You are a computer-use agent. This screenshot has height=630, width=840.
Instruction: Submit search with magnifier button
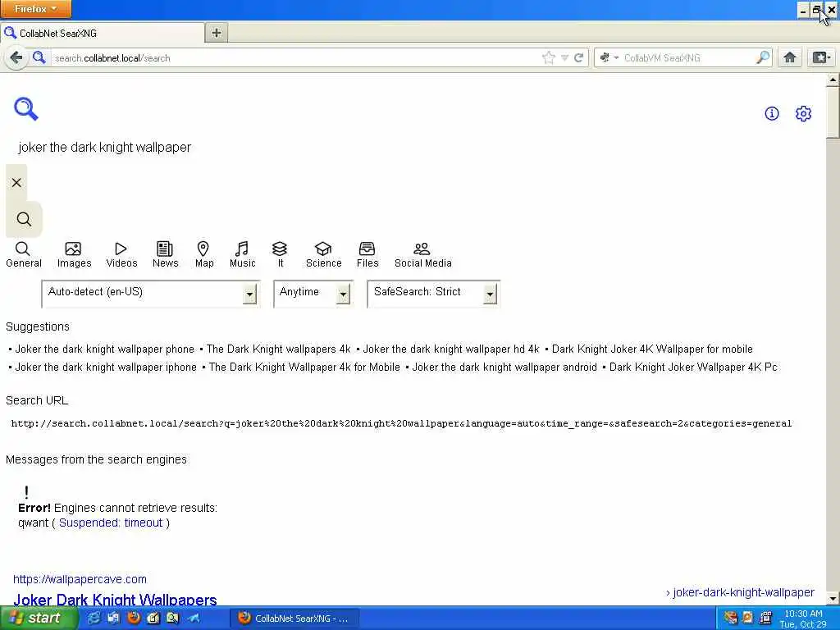(x=24, y=219)
